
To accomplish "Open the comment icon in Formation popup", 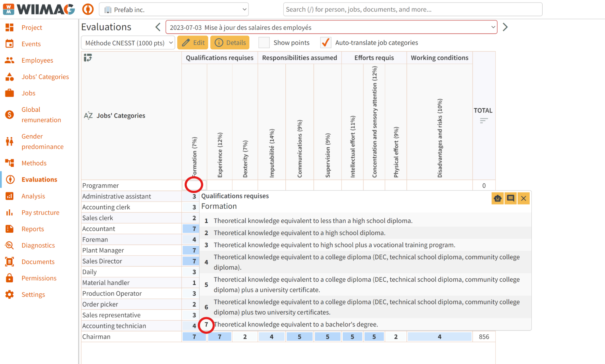I will click(511, 198).
